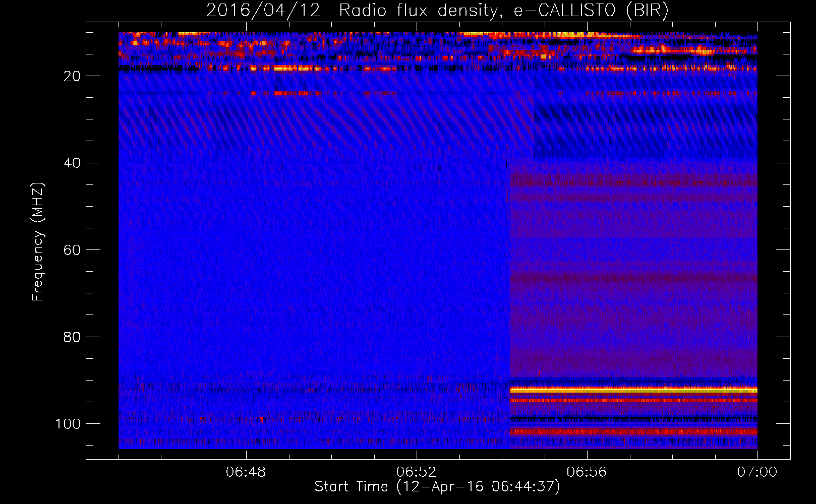The image size is (816, 504).
Task: Click the 06:52 time tick label
Action: coord(417,472)
